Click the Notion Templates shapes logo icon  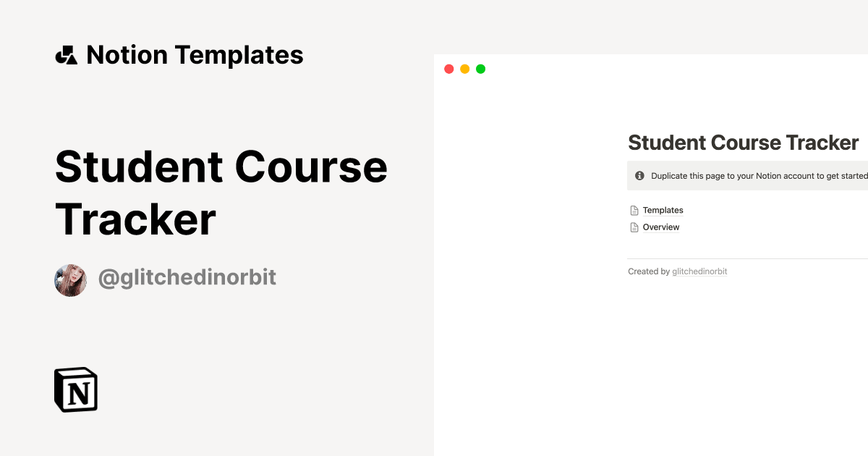66,56
